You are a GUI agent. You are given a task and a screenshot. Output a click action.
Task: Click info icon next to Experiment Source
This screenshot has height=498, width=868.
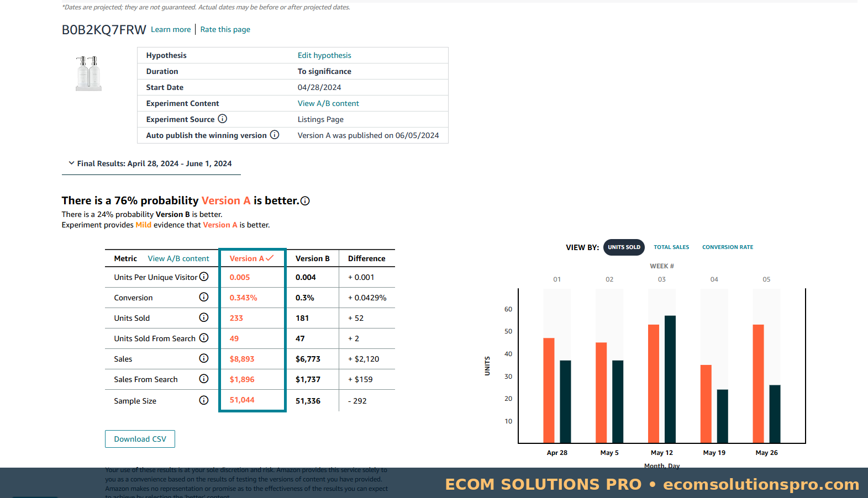pyautogui.click(x=223, y=119)
